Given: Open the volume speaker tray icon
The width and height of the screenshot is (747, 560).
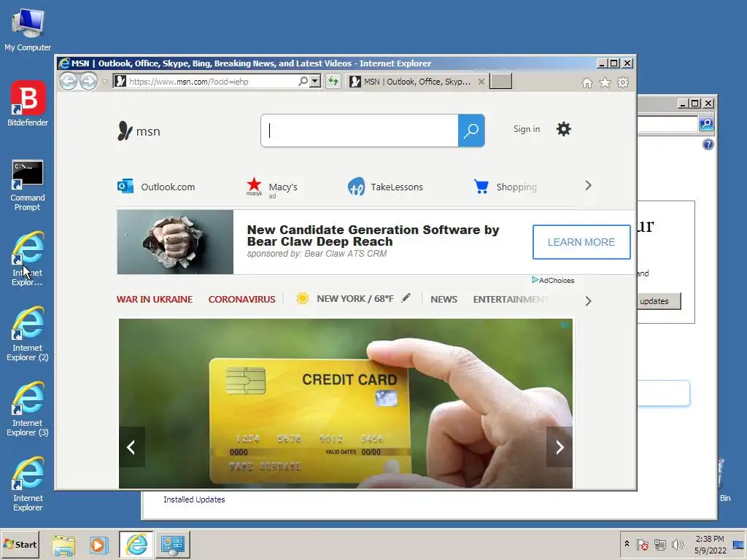Looking at the screenshot, I should (x=678, y=544).
